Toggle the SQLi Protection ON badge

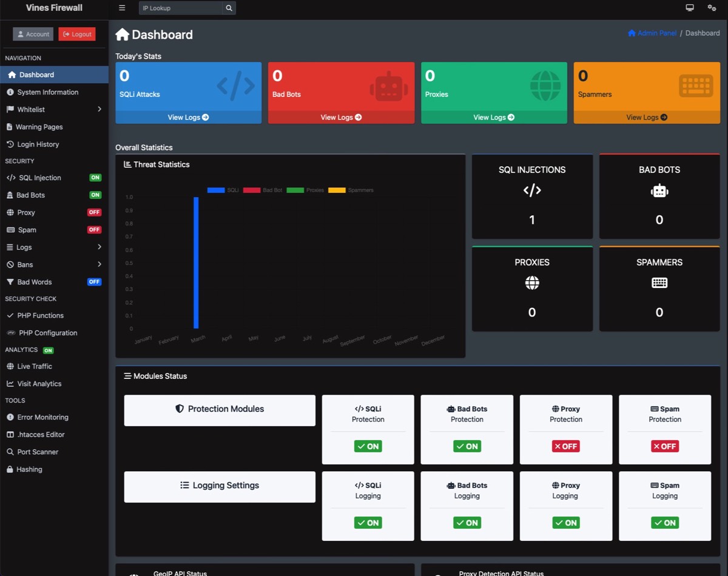tap(368, 446)
